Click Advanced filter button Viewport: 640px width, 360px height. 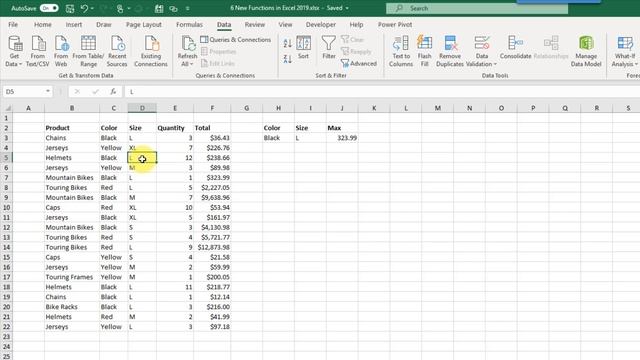tap(359, 64)
